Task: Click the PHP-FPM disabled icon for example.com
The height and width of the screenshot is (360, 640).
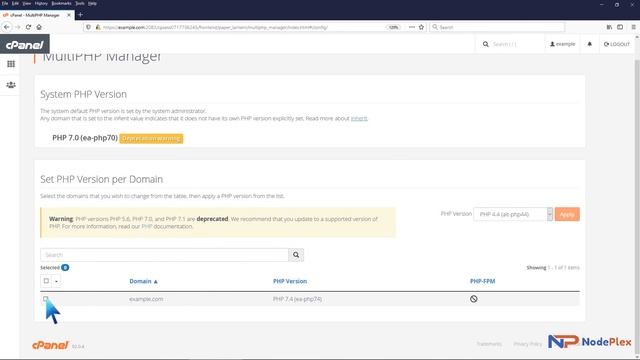Action: [x=473, y=299]
